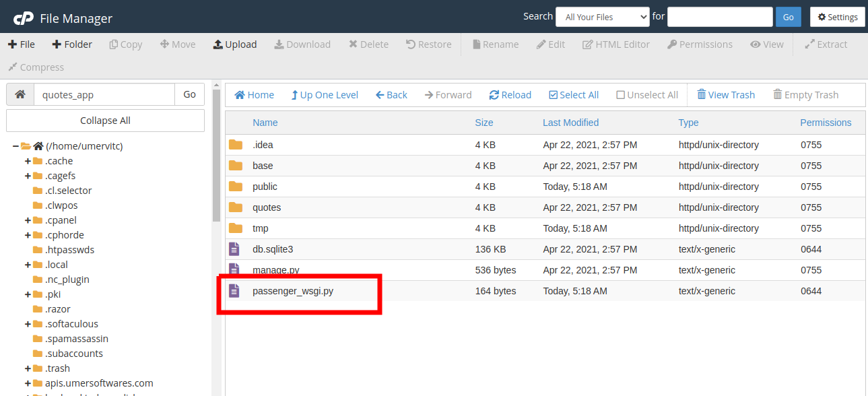
Task: Click Unselect All checkbox button
Action: click(x=646, y=95)
